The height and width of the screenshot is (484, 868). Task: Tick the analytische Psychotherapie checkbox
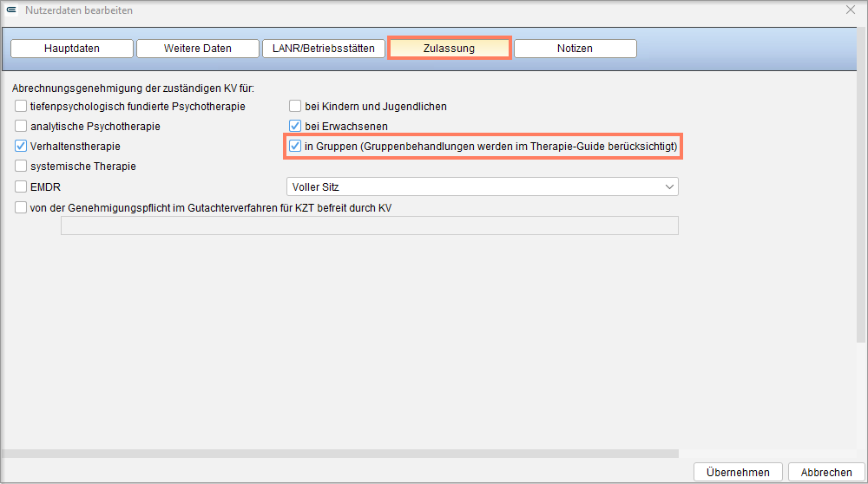pos(21,126)
